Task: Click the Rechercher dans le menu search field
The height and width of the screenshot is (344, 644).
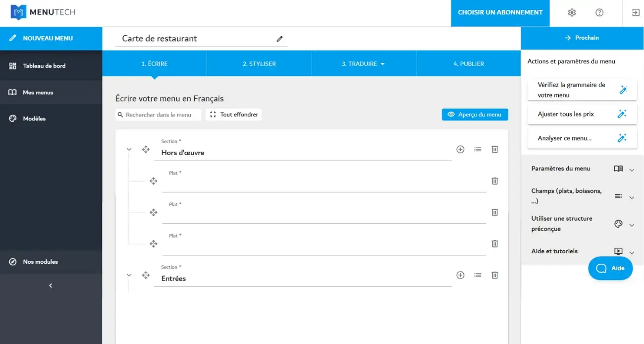Action: (x=158, y=115)
